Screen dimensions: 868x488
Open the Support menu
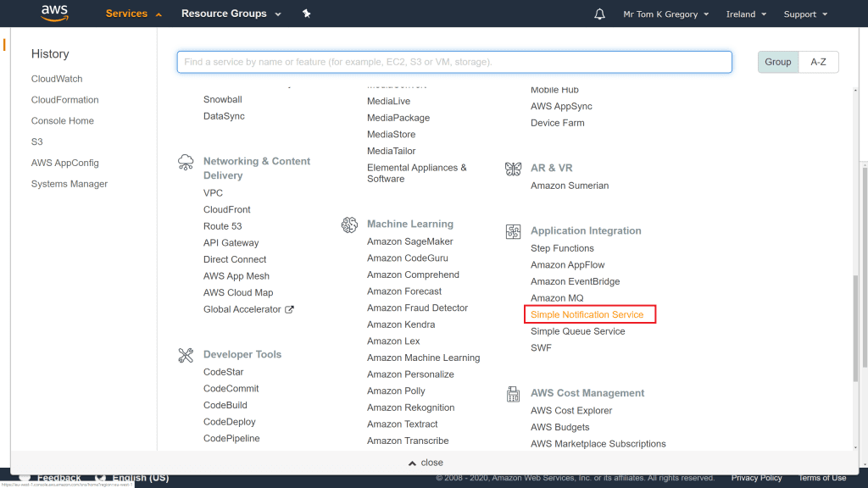804,14
